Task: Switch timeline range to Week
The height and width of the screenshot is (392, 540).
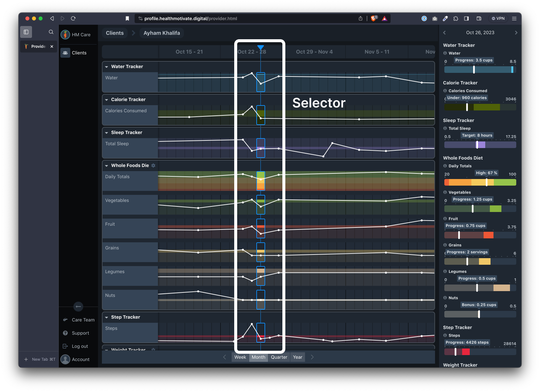Action: (240, 357)
